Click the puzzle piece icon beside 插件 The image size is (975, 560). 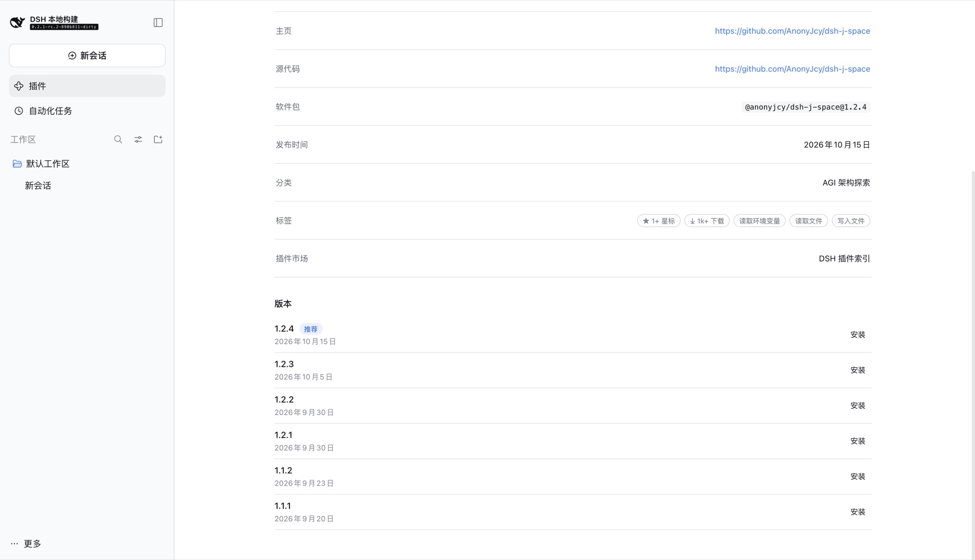coord(19,86)
